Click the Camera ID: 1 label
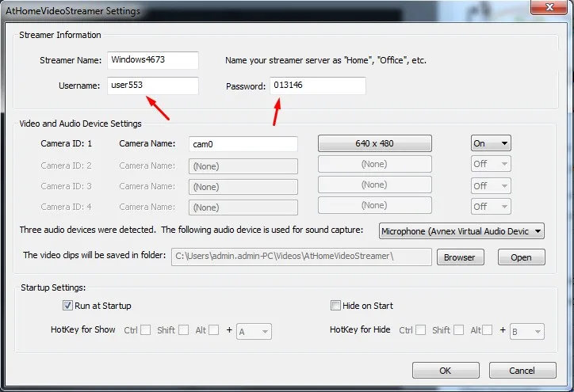 tap(67, 143)
